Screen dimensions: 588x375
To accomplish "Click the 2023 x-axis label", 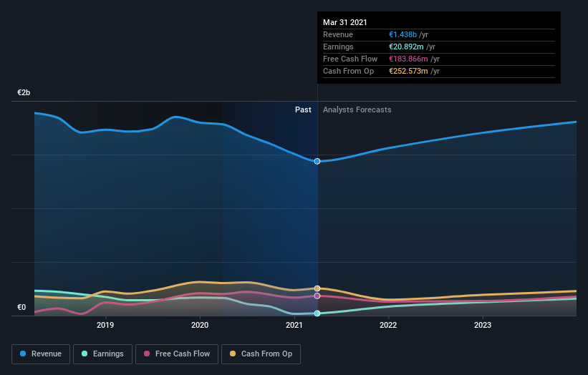I will tap(483, 325).
